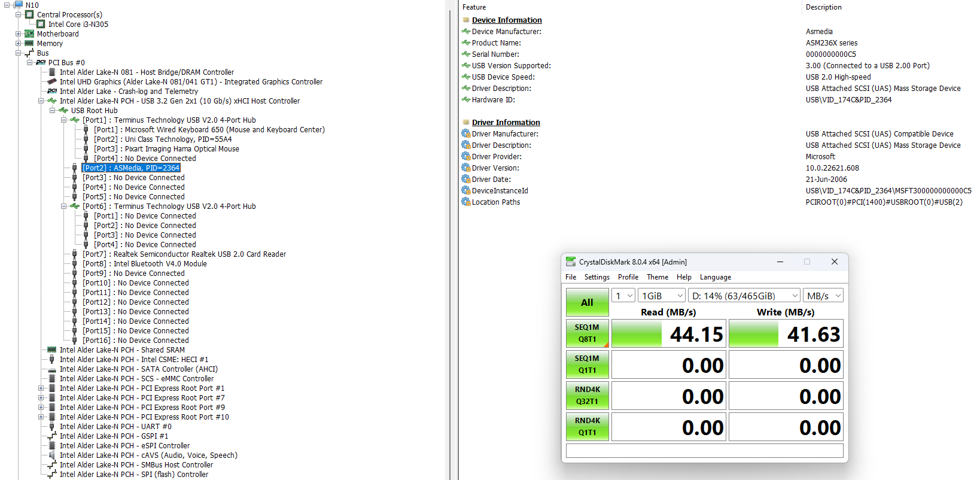Click the Shared SRAM memory icon

click(x=52, y=350)
